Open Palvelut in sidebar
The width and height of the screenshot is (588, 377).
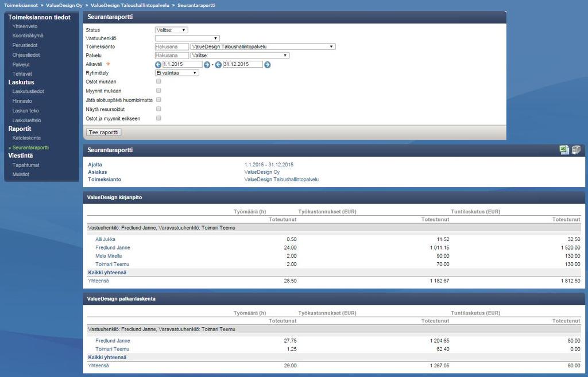click(x=21, y=64)
